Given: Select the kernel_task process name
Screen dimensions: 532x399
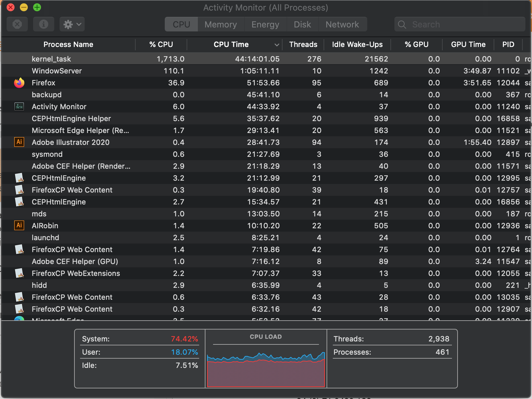Looking at the screenshot, I should point(51,59).
